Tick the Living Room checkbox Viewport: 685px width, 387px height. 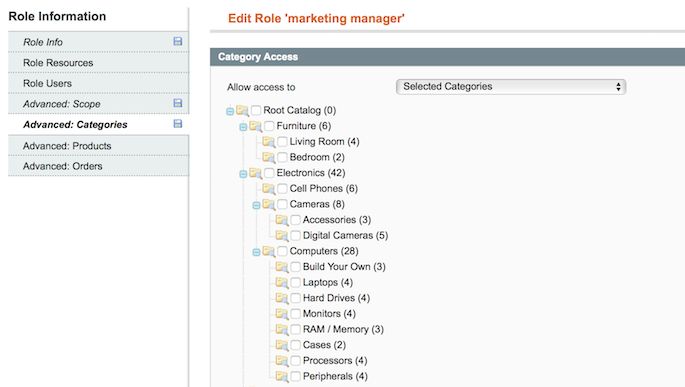point(282,142)
